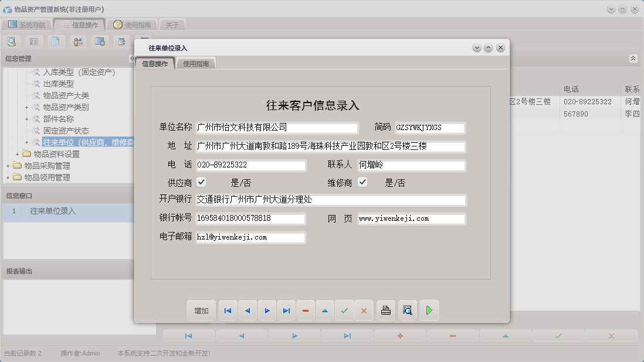Select the person report icon in the toolbar
The width and height of the screenshot is (644, 362).
point(77,42)
